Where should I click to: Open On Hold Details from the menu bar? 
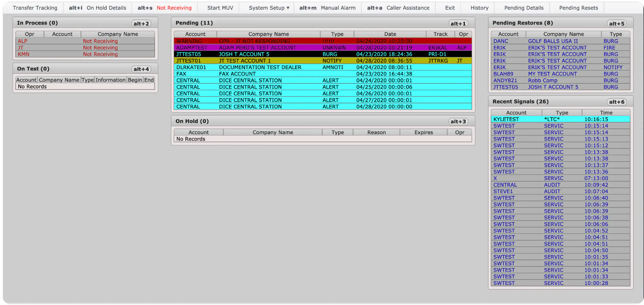pos(97,8)
